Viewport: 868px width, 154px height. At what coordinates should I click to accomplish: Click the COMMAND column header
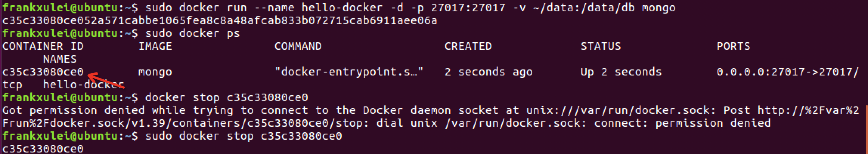(x=298, y=46)
